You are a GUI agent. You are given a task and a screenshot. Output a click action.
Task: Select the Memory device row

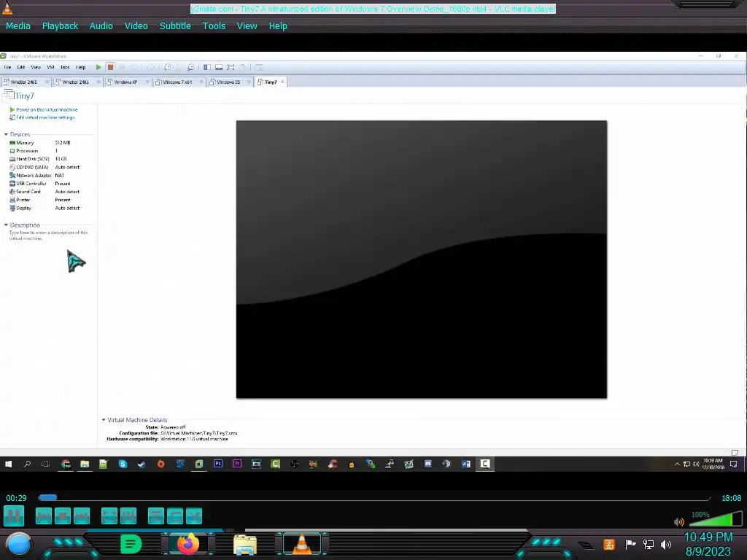coord(45,143)
